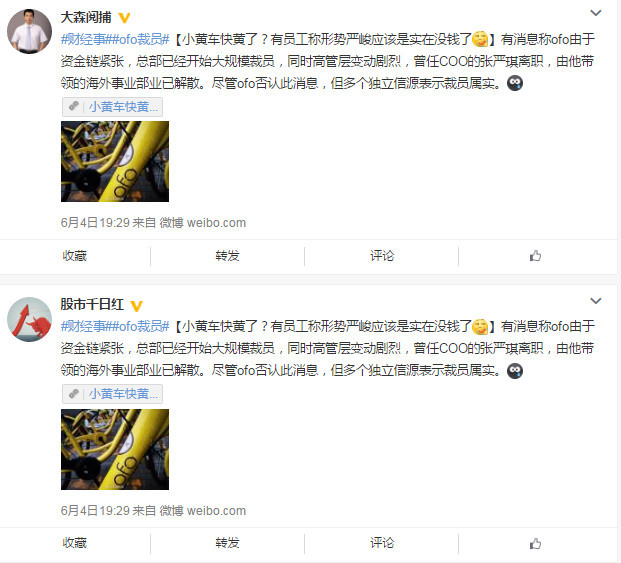Click the link icon in the first post's 小黄车快黄 chip

pyautogui.click(x=74, y=106)
